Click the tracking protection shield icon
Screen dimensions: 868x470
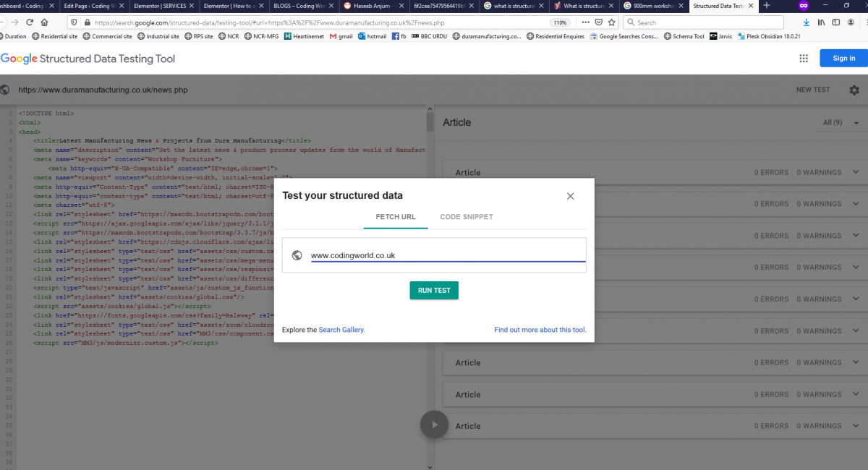[x=75, y=22]
